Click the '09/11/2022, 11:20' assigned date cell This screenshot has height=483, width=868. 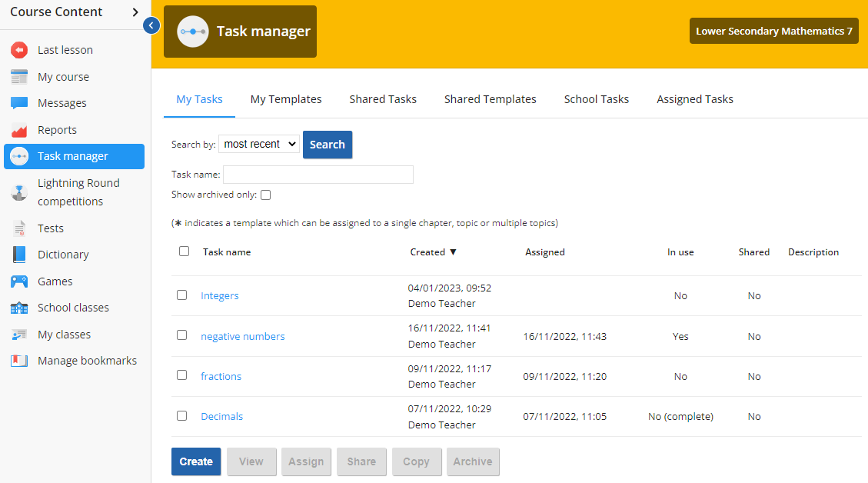[564, 376]
